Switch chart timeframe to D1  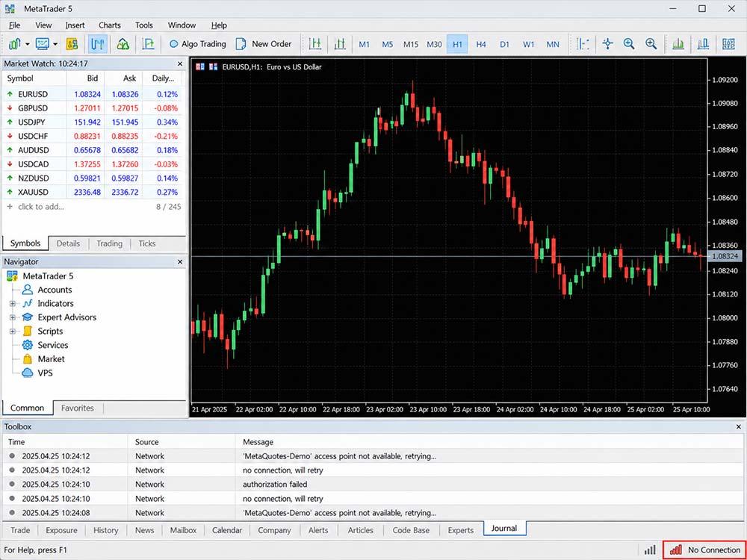point(504,44)
